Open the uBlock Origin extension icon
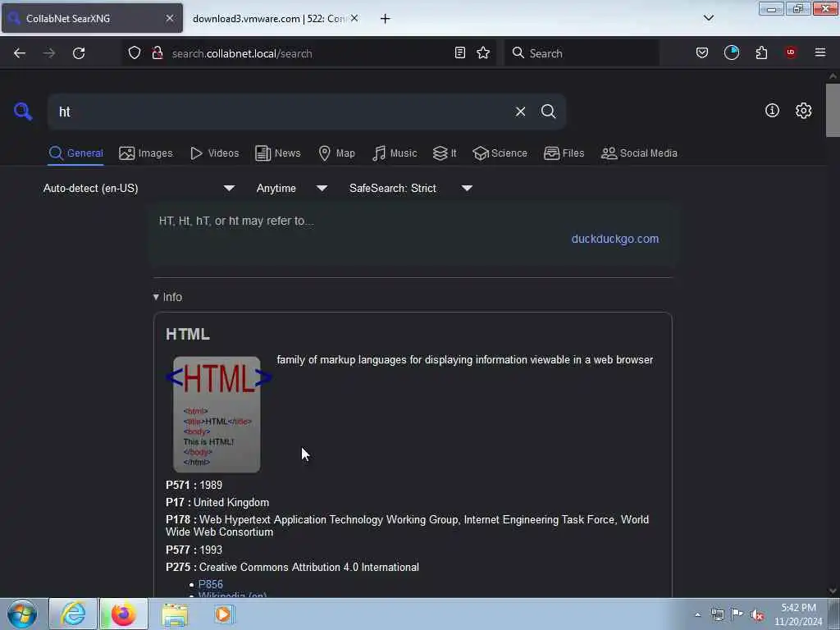Viewport: 840px width, 630px height. pos(790,52)
